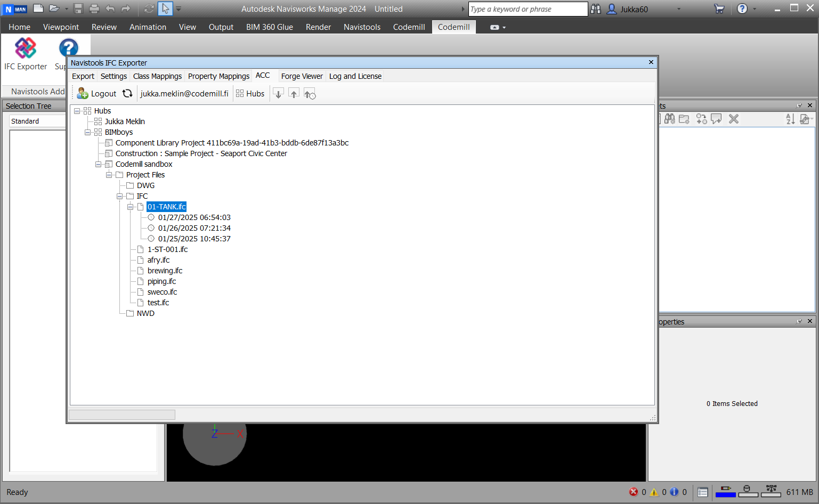Click the Refresh icon in quick access toolbar

[149, 9]
